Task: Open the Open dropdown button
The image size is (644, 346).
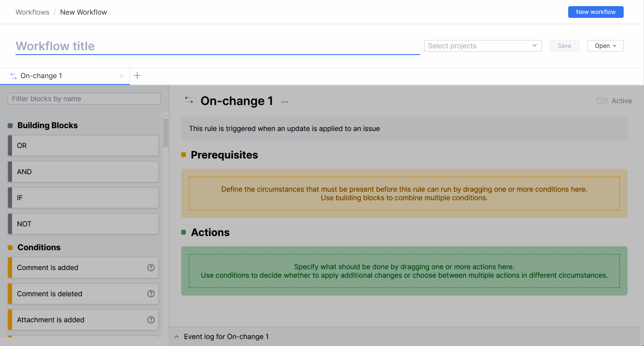Action: [x=605, y=46]
